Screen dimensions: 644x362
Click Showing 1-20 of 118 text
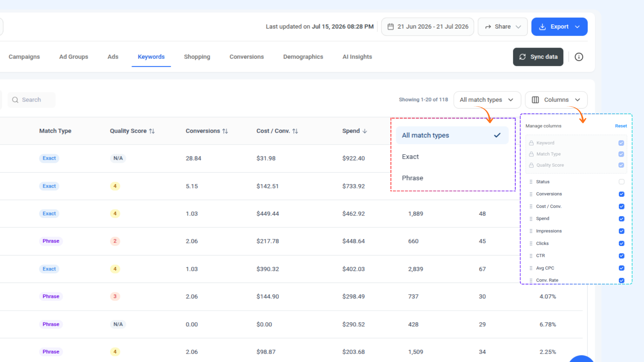(x=423, y=100)
